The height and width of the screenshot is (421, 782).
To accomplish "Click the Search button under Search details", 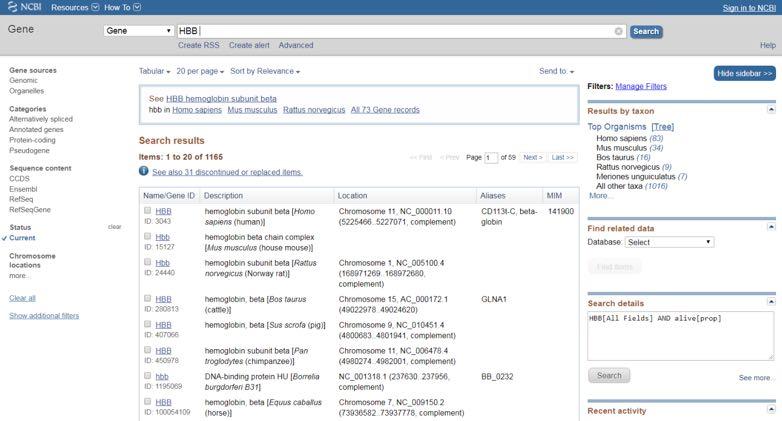I will [609, 376].
